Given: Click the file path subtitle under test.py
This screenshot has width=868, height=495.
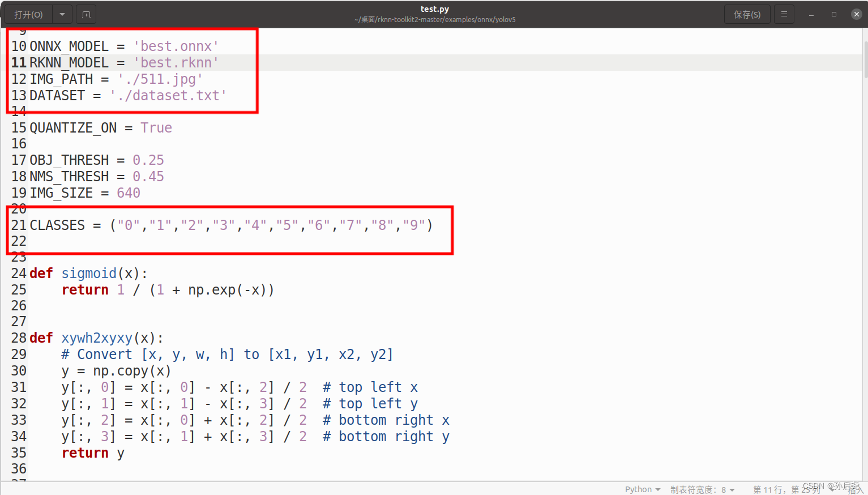Looking at the screenshot, I should (x=435, y=19).
